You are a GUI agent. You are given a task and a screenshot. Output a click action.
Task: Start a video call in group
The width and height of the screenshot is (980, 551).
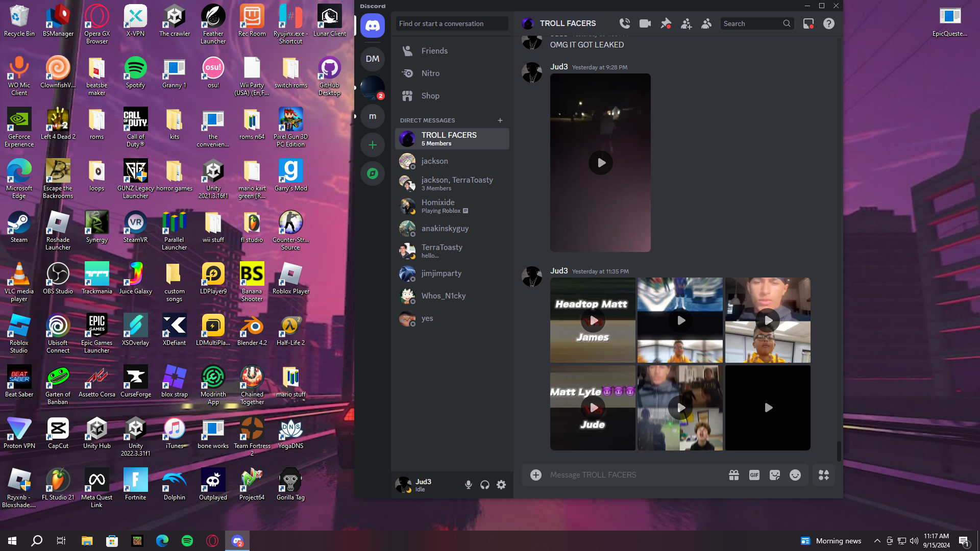[x=645, y=23]
